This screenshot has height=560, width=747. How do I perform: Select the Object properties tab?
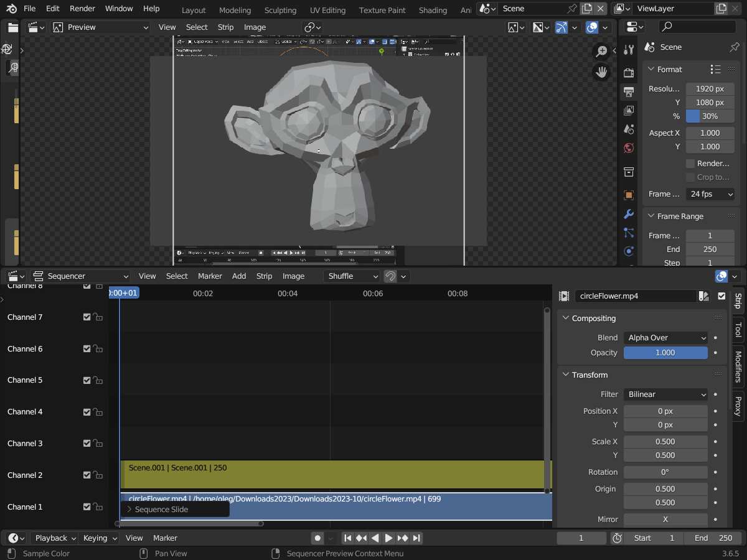pos(629,195)
